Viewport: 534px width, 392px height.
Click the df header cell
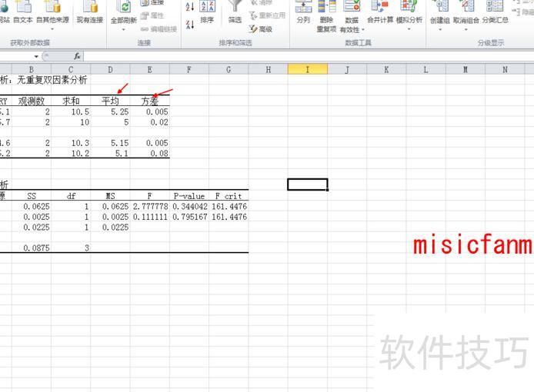coord(71,196)
